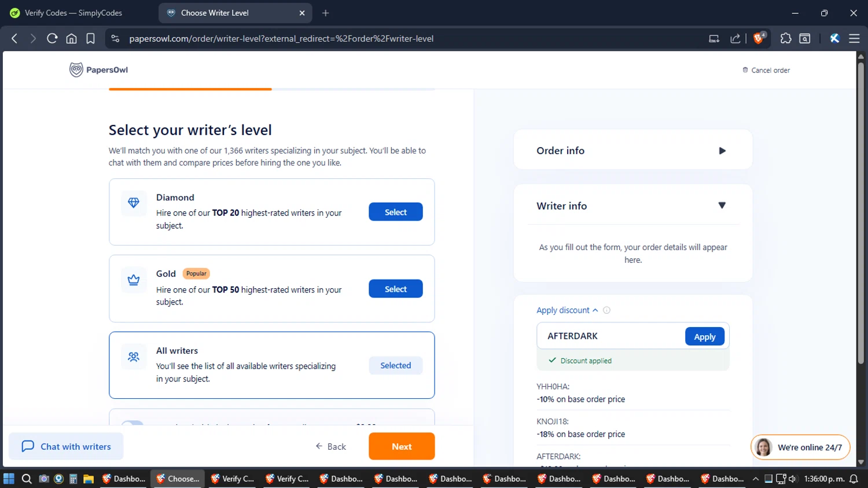Screen dimensions: 868x488
Task: Click the KNOJI18 discount code text
Action: (553, 421)
